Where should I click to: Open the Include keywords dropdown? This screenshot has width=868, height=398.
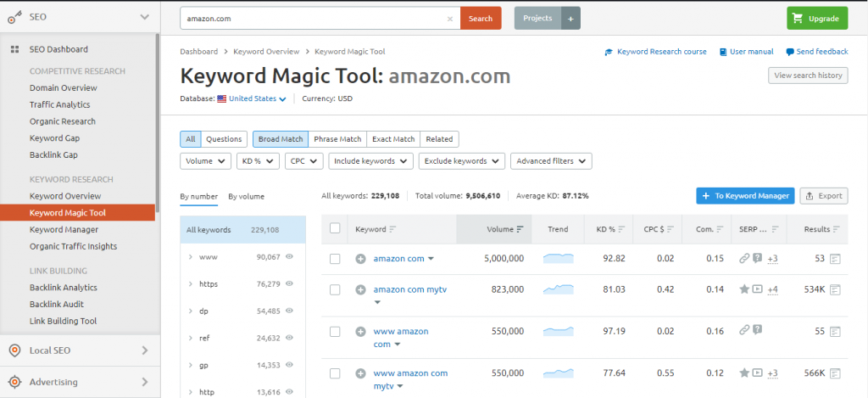coord(371,161)
